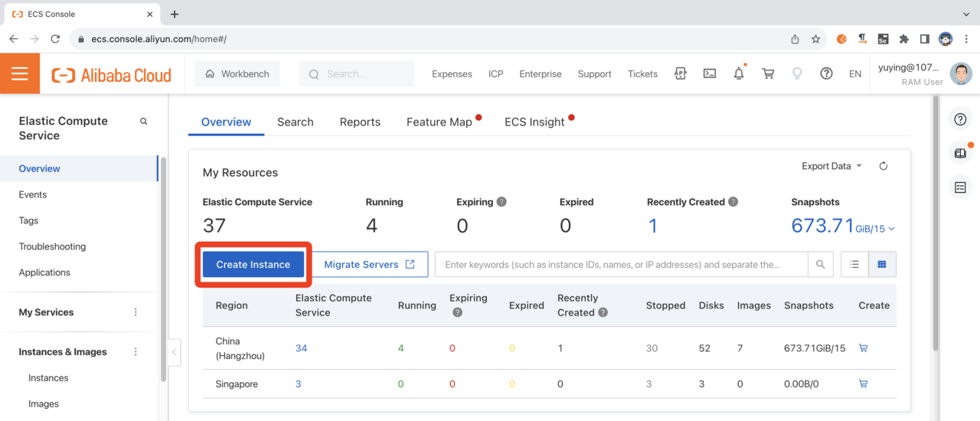Collapse the left sidebar panel
Image resolution: width=980 pixels, height=421 pixels.
point(174,352)
